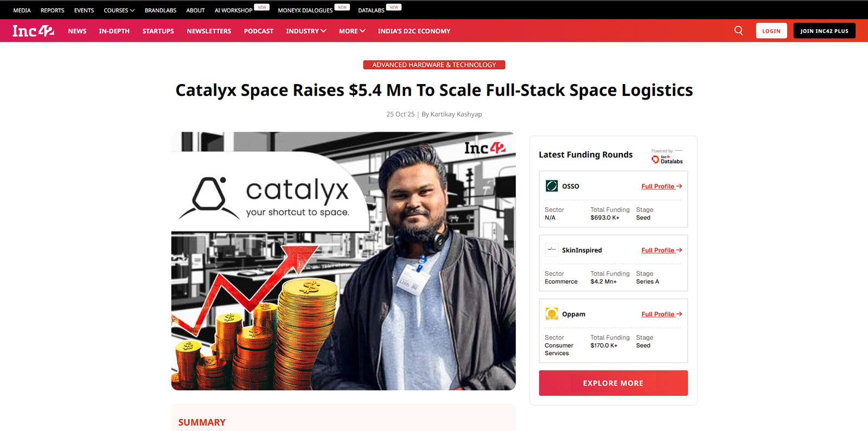Open OSSO Full Profile link
868x431 pixels.
pyautogui.click(x=661, y=186)
